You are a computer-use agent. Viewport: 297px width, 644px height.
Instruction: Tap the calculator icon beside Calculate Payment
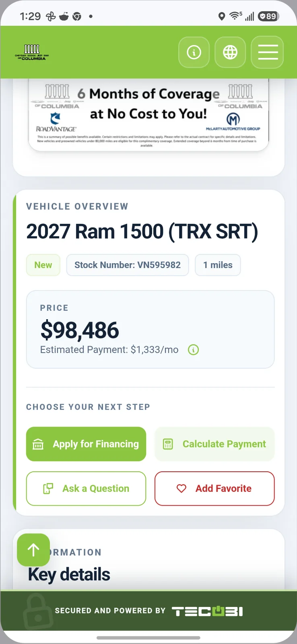click(168, 444)
